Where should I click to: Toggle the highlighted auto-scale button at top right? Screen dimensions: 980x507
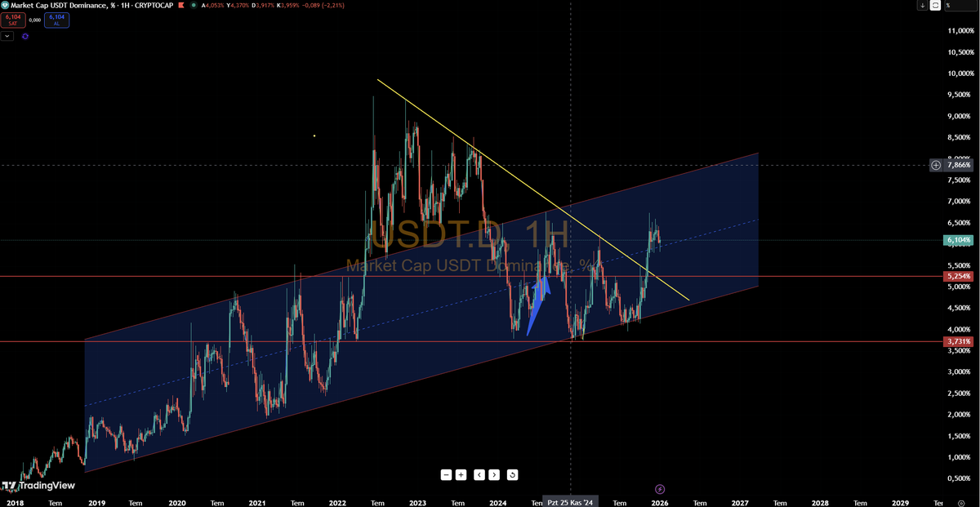click(x=934, y=5)
